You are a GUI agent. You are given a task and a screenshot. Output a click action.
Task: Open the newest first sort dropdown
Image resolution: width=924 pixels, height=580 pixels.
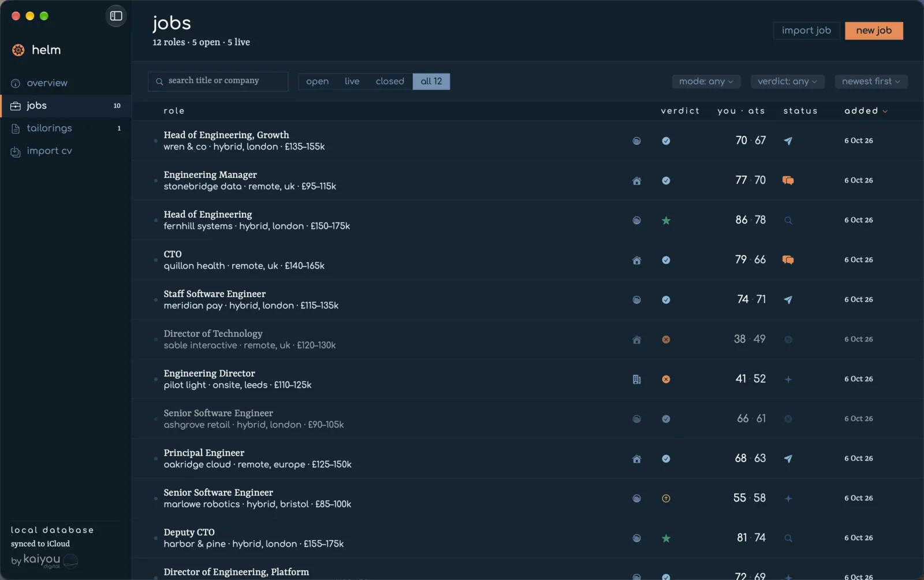pos(871,81)
